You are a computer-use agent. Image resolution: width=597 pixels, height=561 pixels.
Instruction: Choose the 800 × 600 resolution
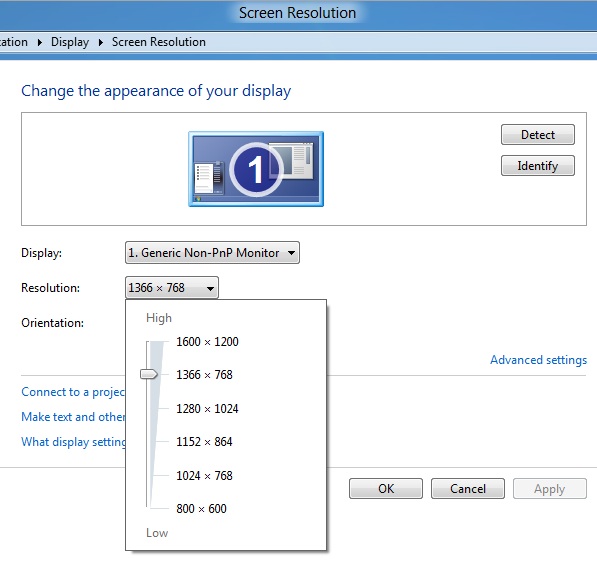(201, 509)
